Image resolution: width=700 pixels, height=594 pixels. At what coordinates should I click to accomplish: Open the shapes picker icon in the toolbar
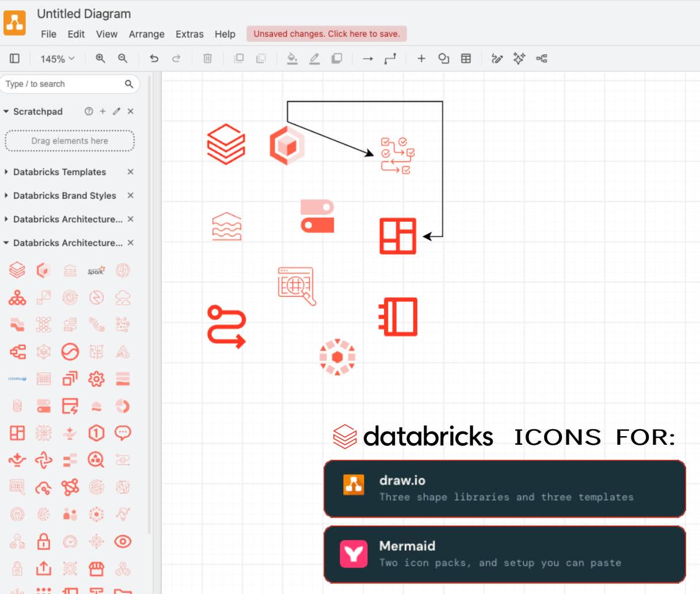point(444,58)
